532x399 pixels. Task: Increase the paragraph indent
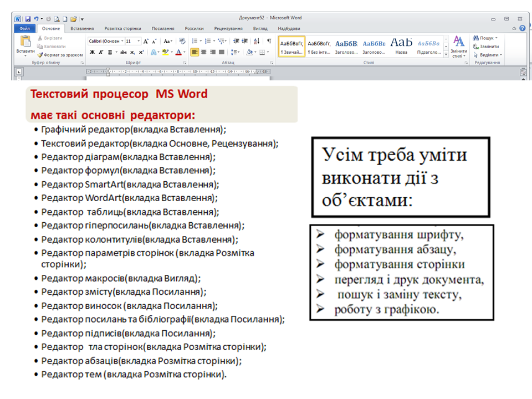[x=244, y=42]
